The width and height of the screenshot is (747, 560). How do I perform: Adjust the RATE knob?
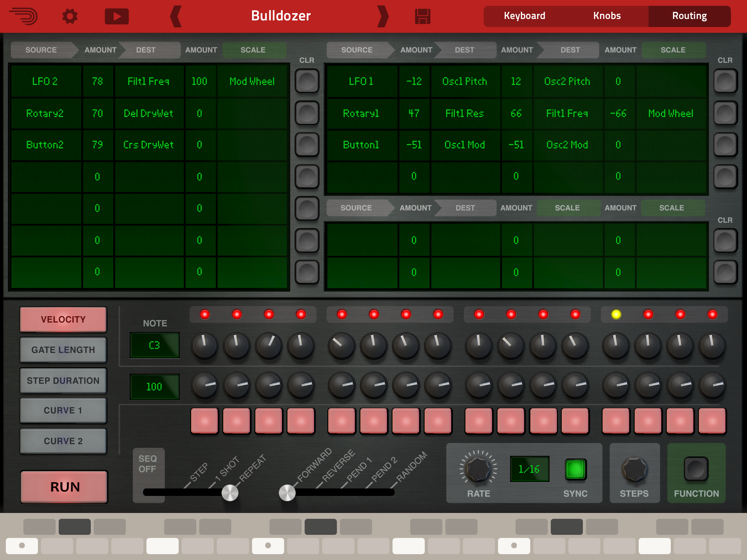point(478,469)
